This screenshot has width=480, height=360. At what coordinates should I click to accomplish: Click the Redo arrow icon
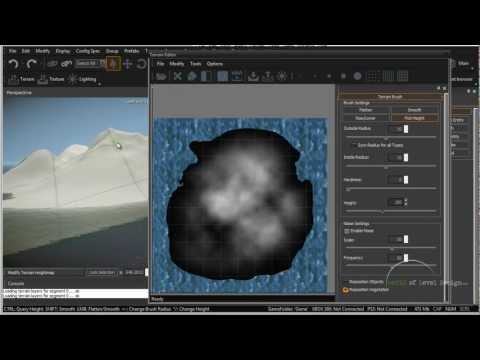pos(32,64)
